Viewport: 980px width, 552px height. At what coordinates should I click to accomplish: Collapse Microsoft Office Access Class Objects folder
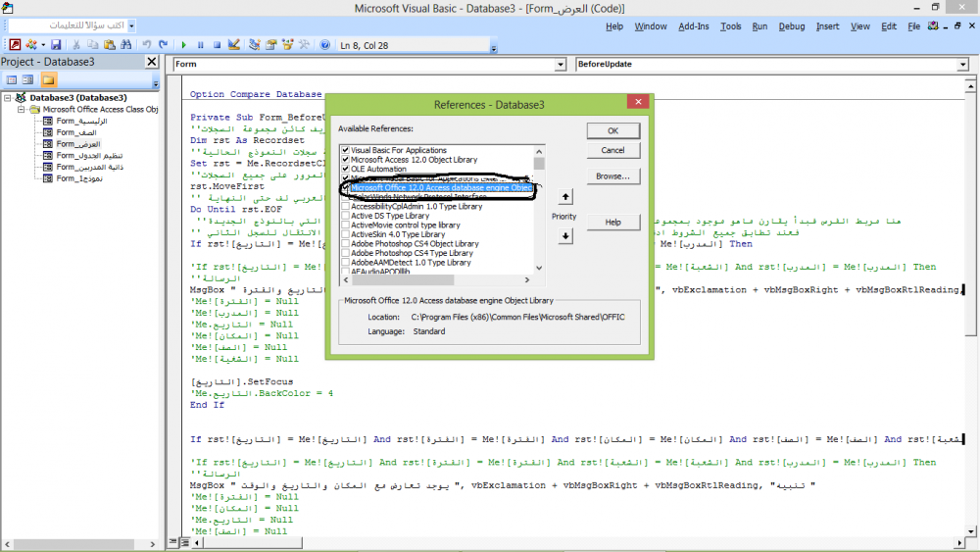point(21,109)
